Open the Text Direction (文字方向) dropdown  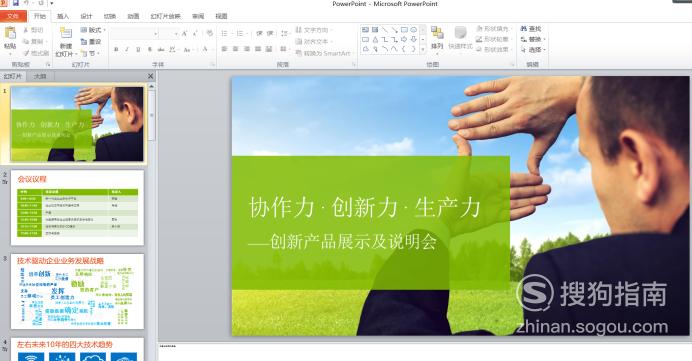click(313, 30)
